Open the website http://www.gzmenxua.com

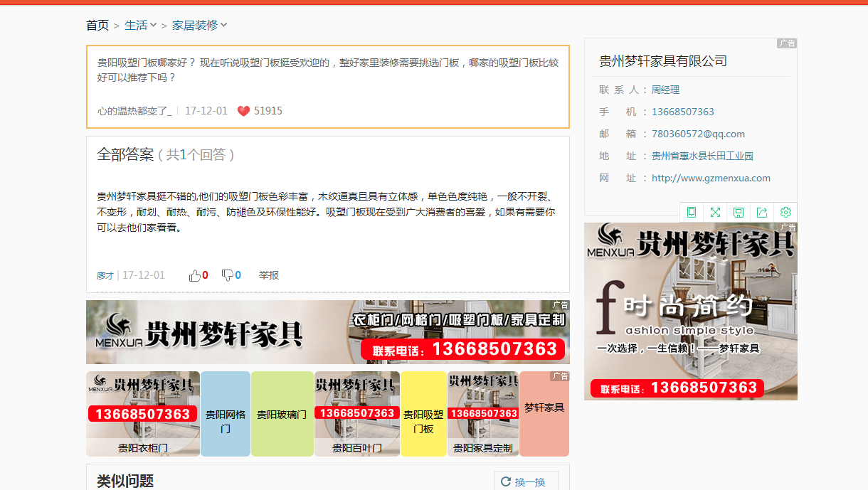point(711,178)
